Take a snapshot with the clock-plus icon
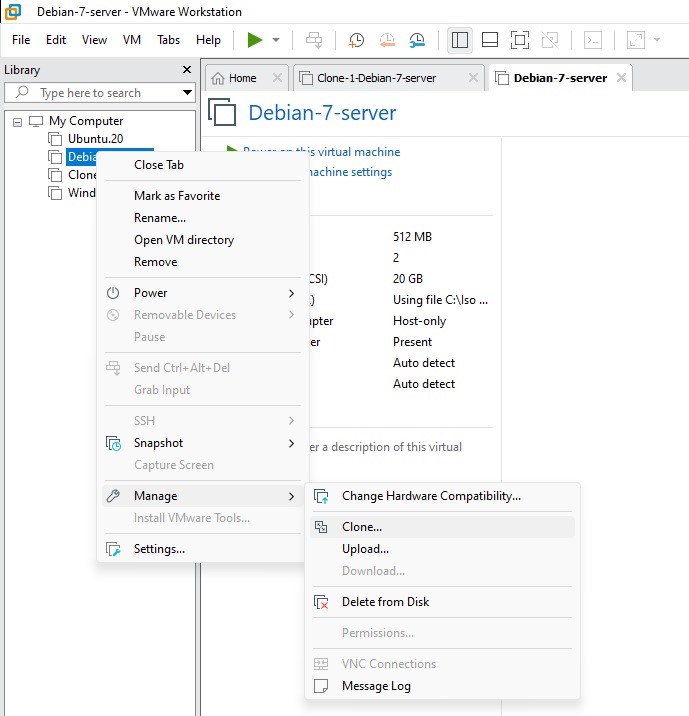The width and height of the screenshot is (689, 716). coord(357,40)
